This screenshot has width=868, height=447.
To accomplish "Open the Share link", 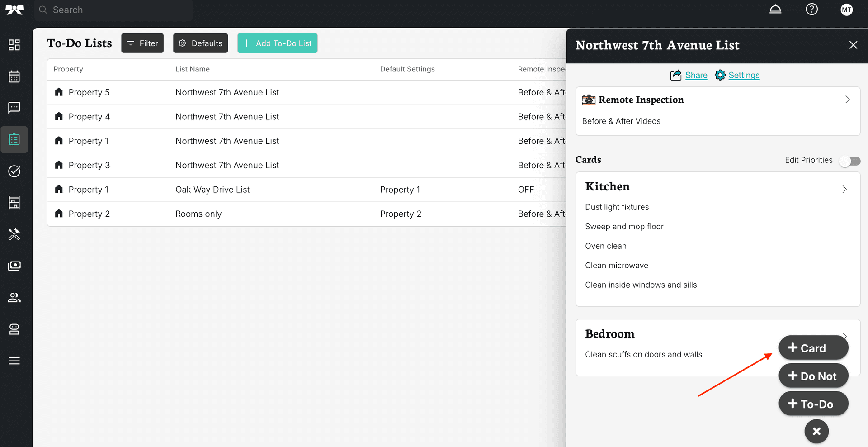I will (x=696, y=75).
